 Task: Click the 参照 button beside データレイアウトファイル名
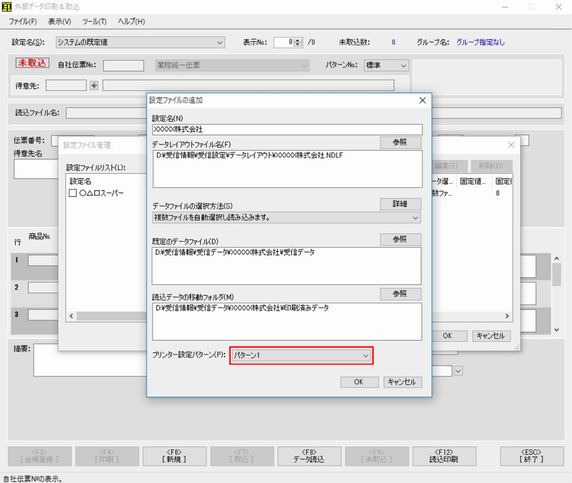tap(400, 142)
